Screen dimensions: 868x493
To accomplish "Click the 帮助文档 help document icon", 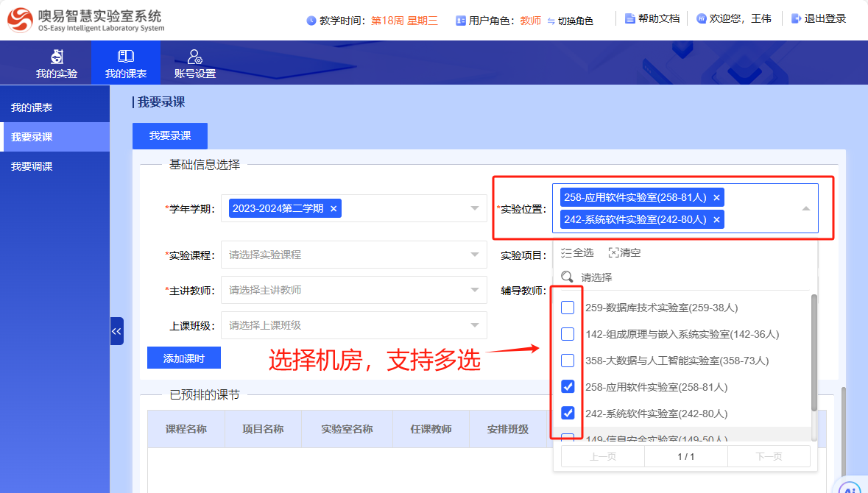I will pyautogui.click(x=629, y=19).
